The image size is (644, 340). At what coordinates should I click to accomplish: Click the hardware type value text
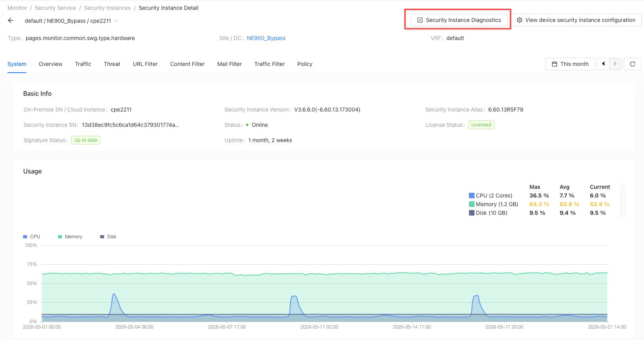point(80,38)
